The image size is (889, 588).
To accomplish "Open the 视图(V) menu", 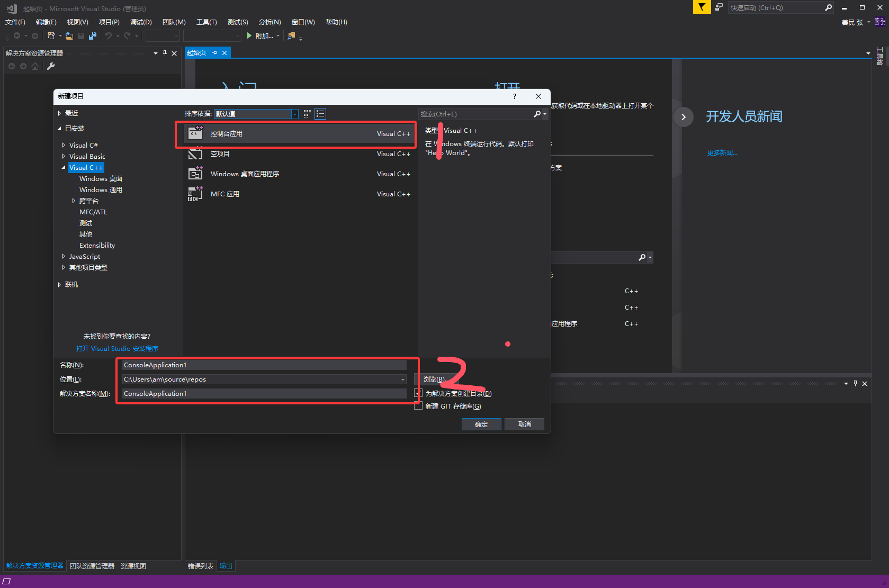I will click(x=78, y=22).
